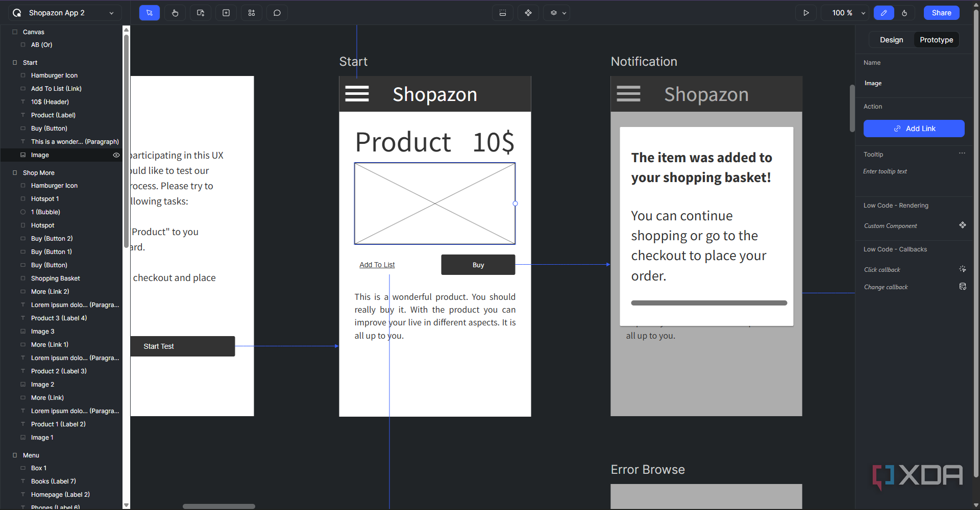
Task: Start the prototype with the play button
Action: (x=806, y=13)
